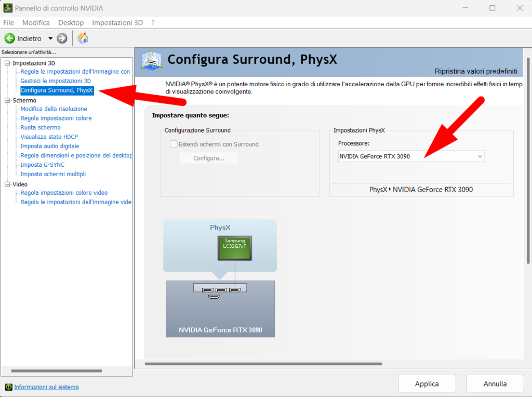Click the Configura Surround PhysX header icon
Viewport: 532px width, 397px height.
point(151,60)
